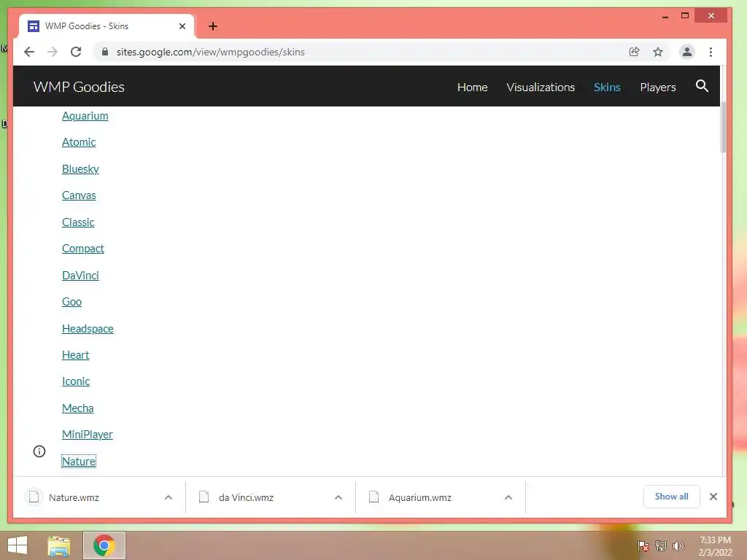Search the WMP Goodies site
The width and height of the screenshot is (747, 560).
[x=702, y=86]
